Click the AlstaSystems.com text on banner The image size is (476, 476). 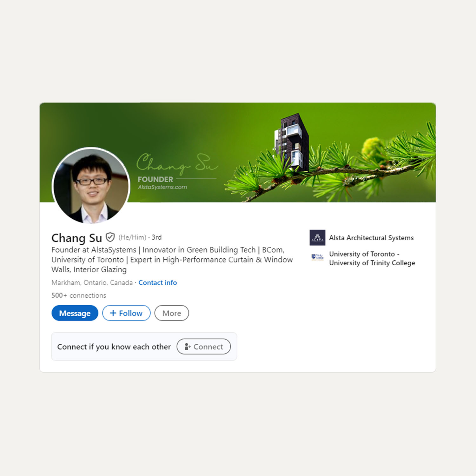pos(162,187)
